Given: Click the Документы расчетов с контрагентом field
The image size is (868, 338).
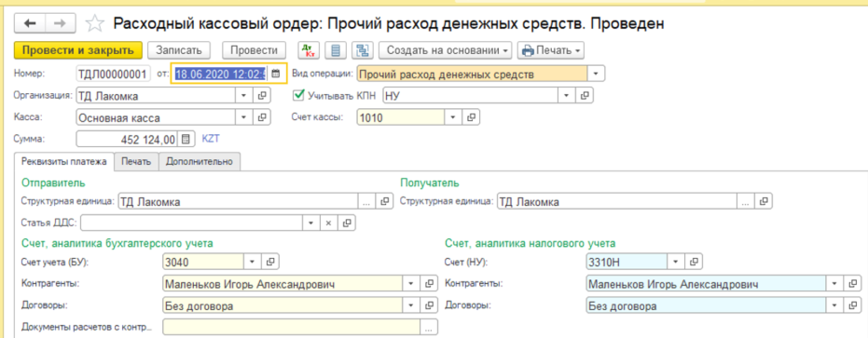Looking at the screenshot, I should pyautogui.click(x=292, y=328).
